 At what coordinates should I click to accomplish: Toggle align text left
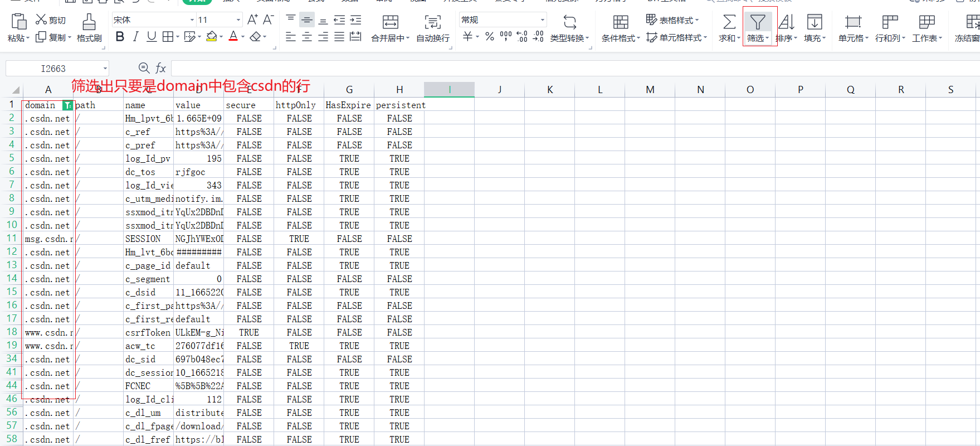coord(291,37)
